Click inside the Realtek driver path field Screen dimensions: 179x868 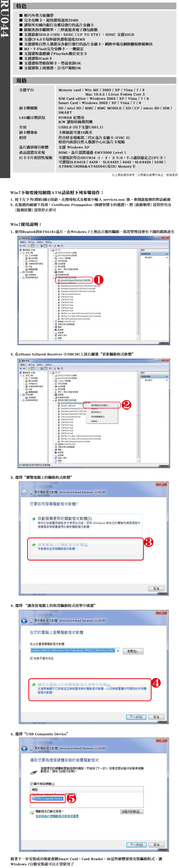73,651
